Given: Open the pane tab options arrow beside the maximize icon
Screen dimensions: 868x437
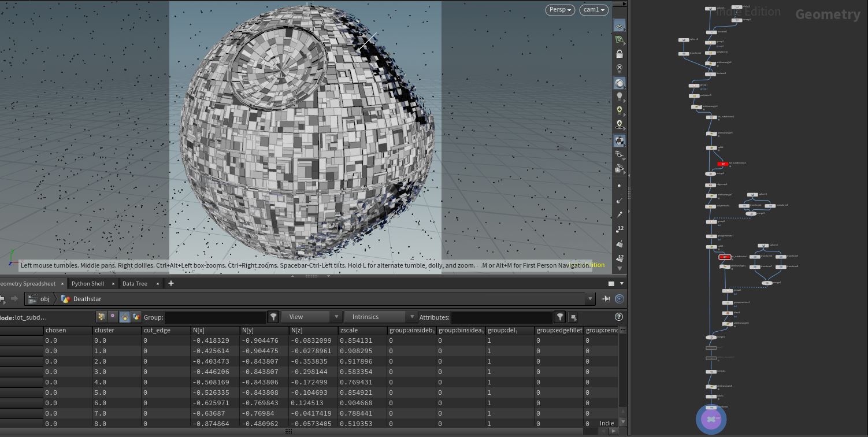Looking at the screenshot, I should pos(622,284).
